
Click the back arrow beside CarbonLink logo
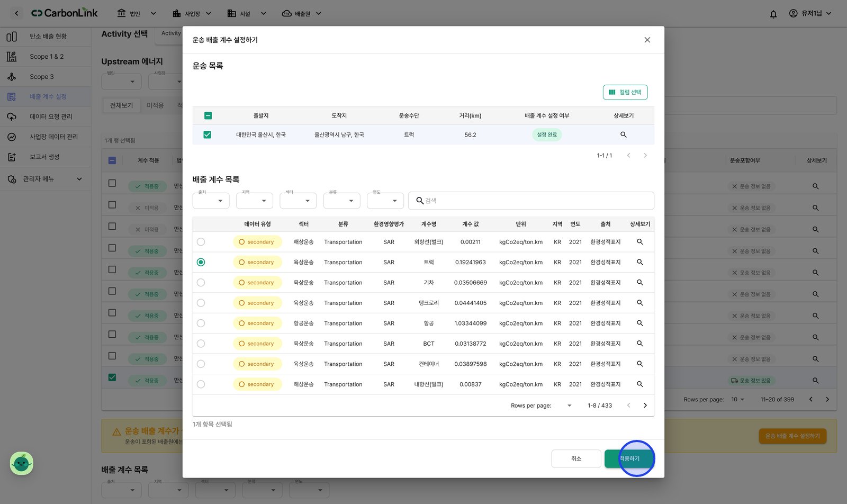pos(16,13)
